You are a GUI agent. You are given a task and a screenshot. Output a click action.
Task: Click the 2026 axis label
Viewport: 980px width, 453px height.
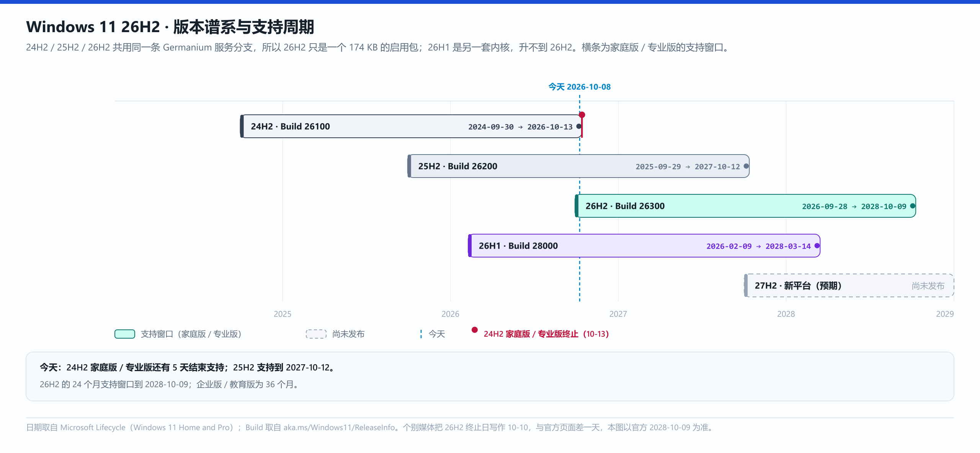click(x=450, y=314)
